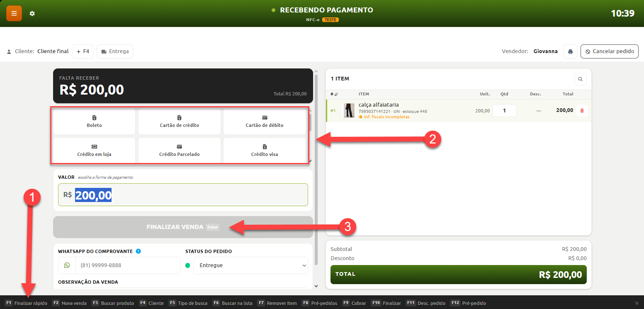Click F4 Cliente shortcut
644x309 pixels.
(x=151, y=303)
